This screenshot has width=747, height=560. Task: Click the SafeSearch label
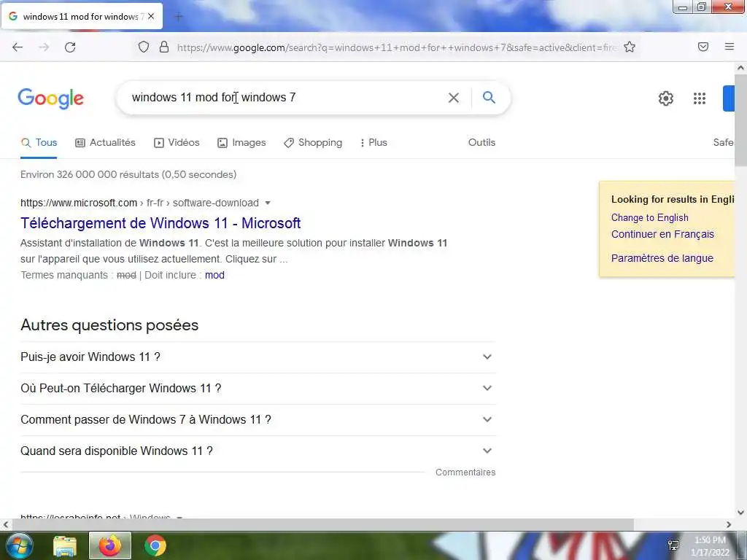pos(723,142)
